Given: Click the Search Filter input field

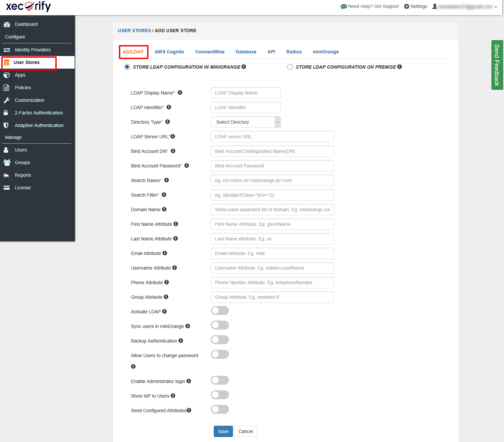Looking at the screenshot, I should [x=272, y=195].
